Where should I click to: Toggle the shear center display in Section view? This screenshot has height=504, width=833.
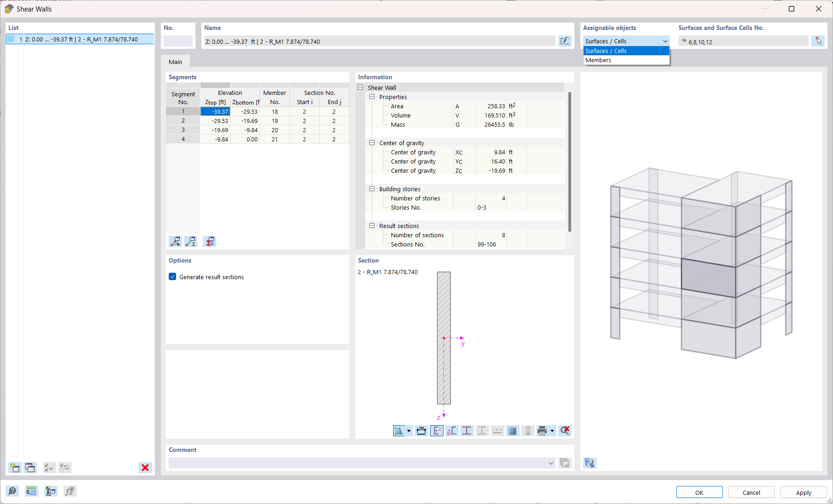point(452,431)
